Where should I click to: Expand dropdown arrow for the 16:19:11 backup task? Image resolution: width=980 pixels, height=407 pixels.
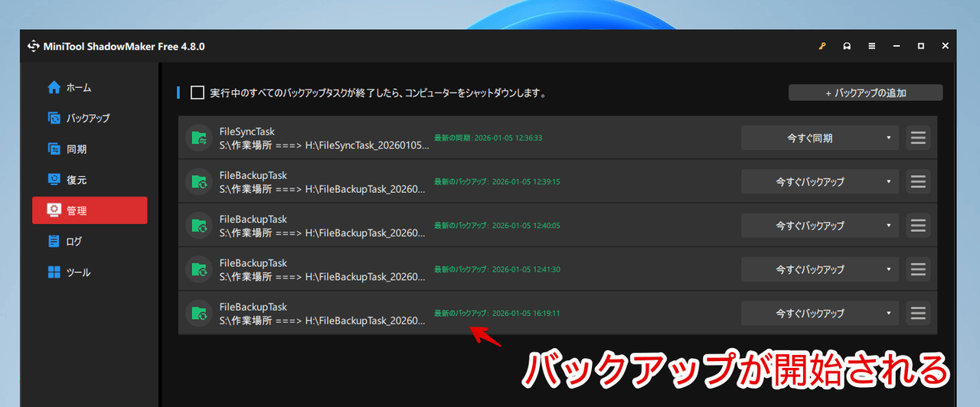click(888, 313)
